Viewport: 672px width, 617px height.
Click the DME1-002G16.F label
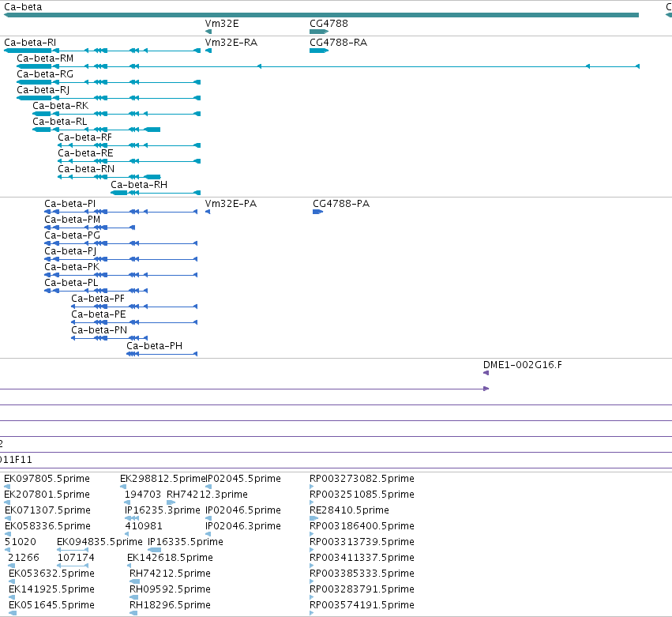pos(523,365)
